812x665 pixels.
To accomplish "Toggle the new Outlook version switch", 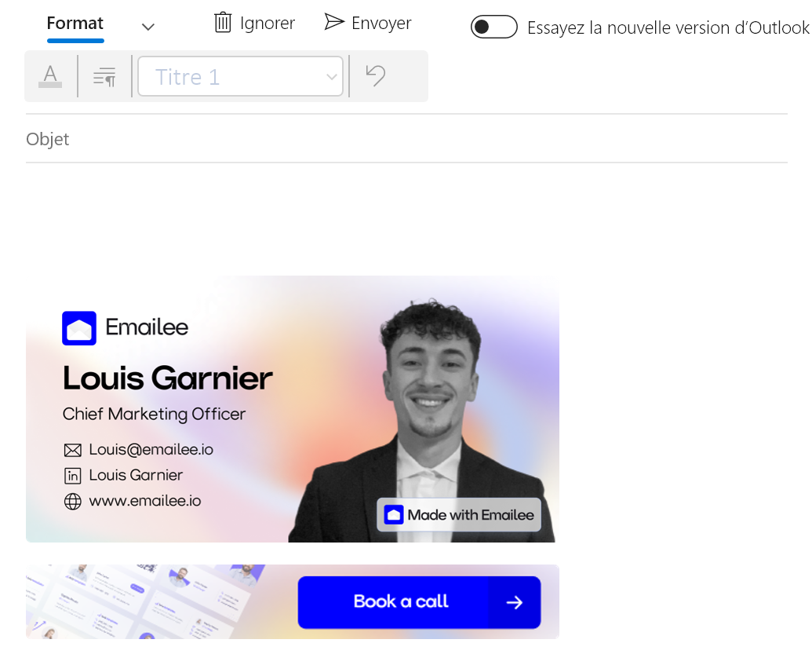I will click(493, 27).
